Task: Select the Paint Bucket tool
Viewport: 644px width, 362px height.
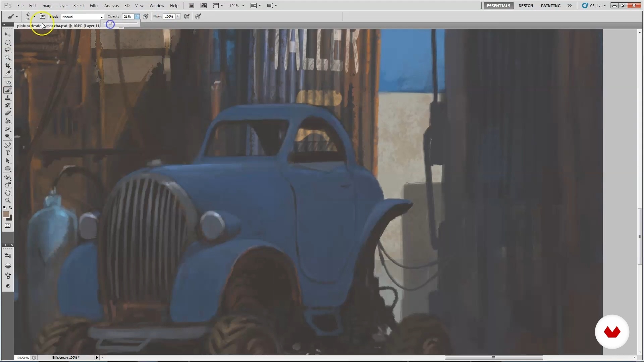Action: (x=8, y=121)
